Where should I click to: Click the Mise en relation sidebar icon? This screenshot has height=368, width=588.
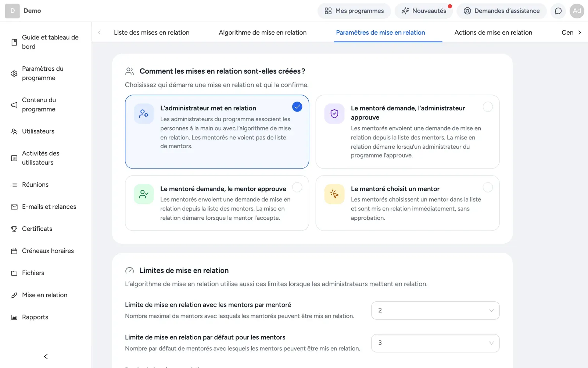coord(14,295)
